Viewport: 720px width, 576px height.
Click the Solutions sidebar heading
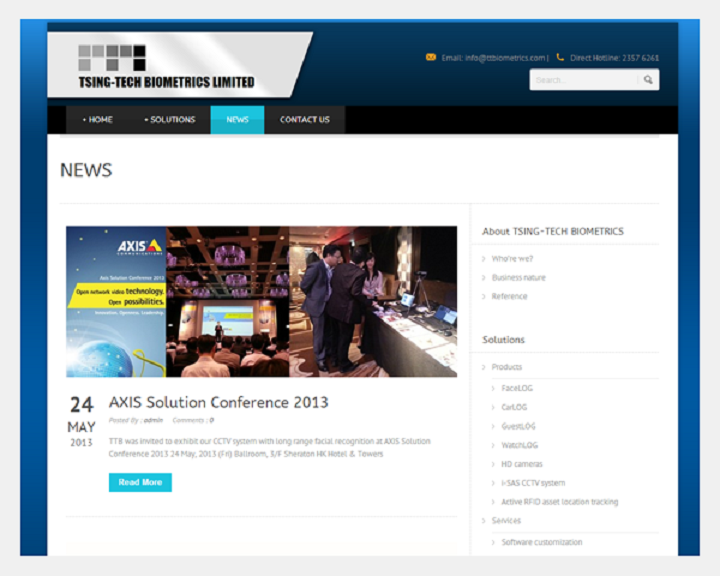503,339
